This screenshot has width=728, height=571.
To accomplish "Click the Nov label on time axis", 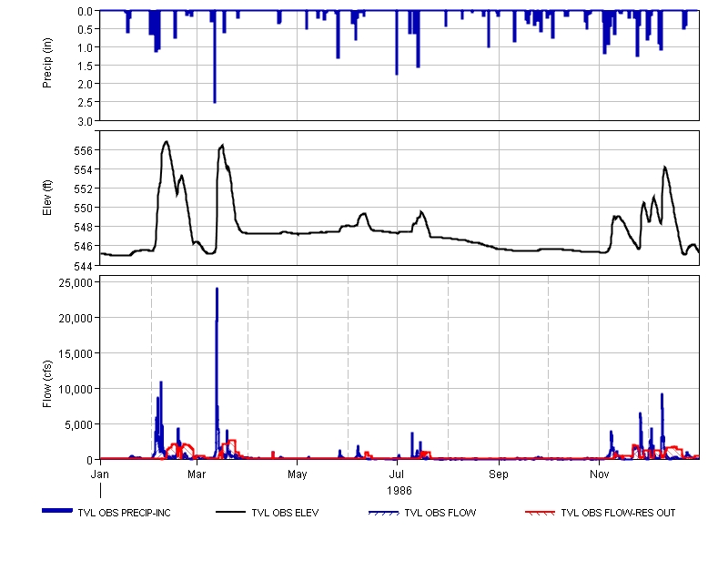I will coord(600,474).
